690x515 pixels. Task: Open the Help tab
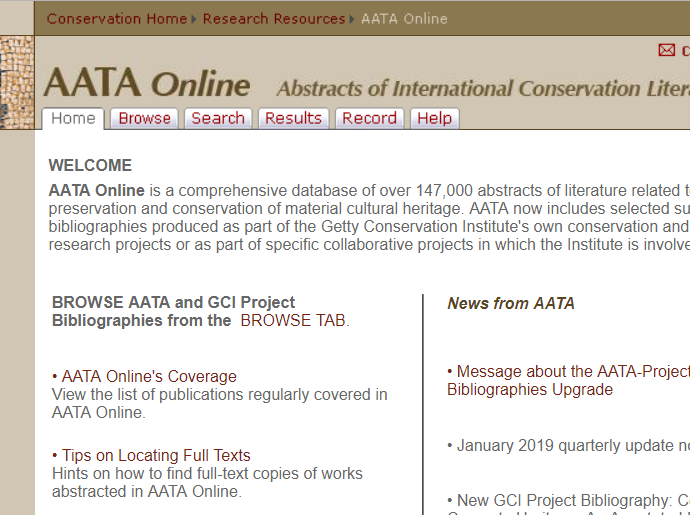(x=435, y=118)
